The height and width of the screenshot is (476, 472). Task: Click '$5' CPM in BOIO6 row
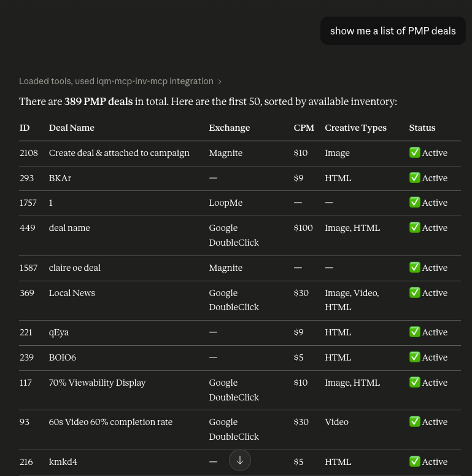(298, 357)
